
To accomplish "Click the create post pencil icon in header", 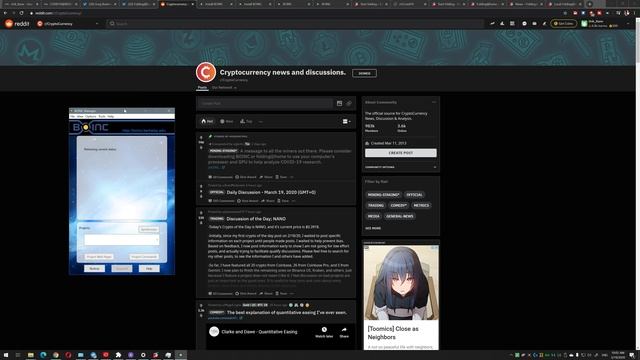I will [544, 24].
